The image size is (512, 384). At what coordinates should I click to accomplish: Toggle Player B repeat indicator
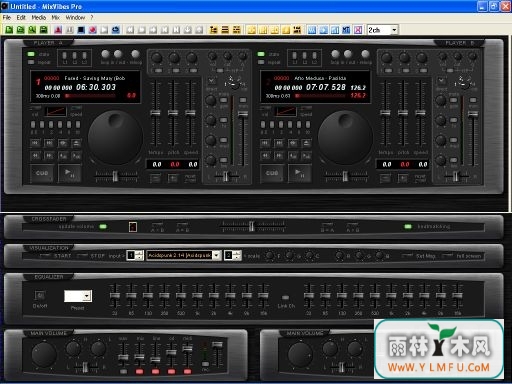click(x=261, y=62)
